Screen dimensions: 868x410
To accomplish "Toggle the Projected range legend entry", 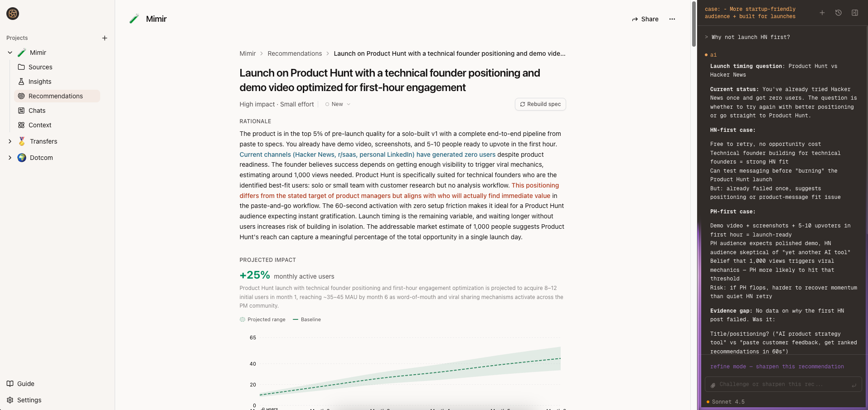I will click(x=262, y=319).
